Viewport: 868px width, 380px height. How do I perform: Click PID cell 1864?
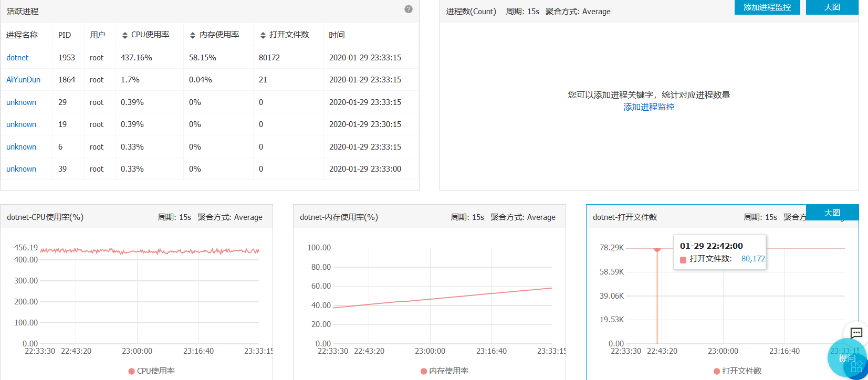[x=67, y=80]
